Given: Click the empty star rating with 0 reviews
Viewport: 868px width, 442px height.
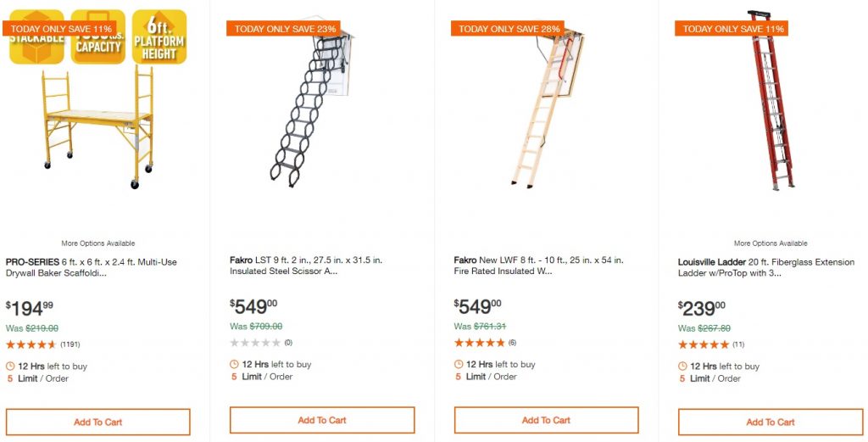Looking at the screenshot, I should pyautogui.click(x=255, y=343).
